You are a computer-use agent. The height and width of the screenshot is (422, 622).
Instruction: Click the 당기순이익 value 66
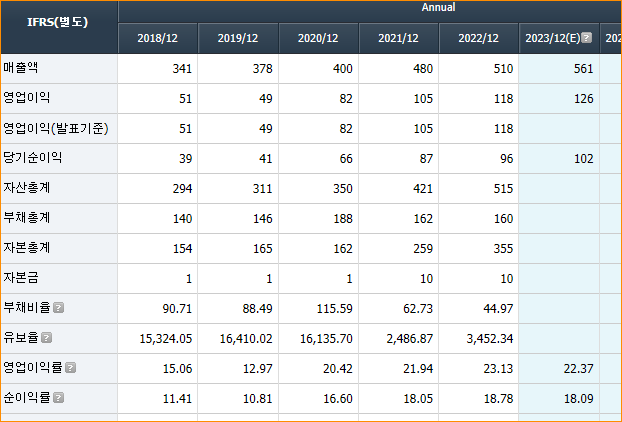click(x=346, y=159)
